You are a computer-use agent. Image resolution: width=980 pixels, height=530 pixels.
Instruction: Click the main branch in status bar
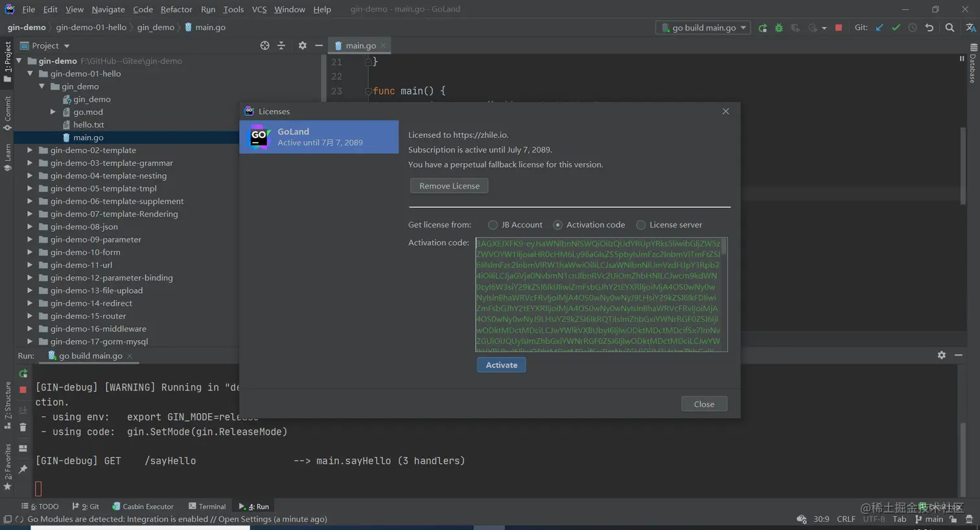tap(929, 519)
